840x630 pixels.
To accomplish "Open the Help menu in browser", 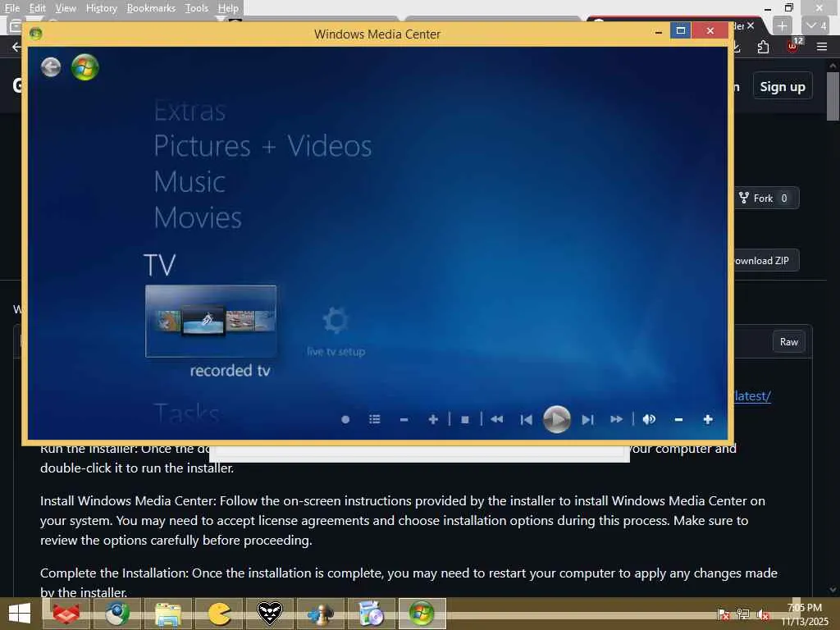I will [x=228, y=8].
